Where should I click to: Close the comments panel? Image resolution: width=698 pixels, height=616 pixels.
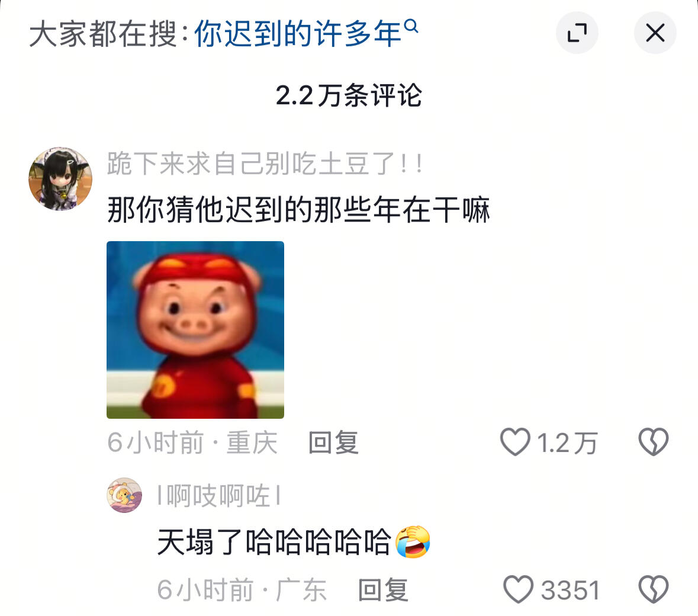[x=655, y=33]
